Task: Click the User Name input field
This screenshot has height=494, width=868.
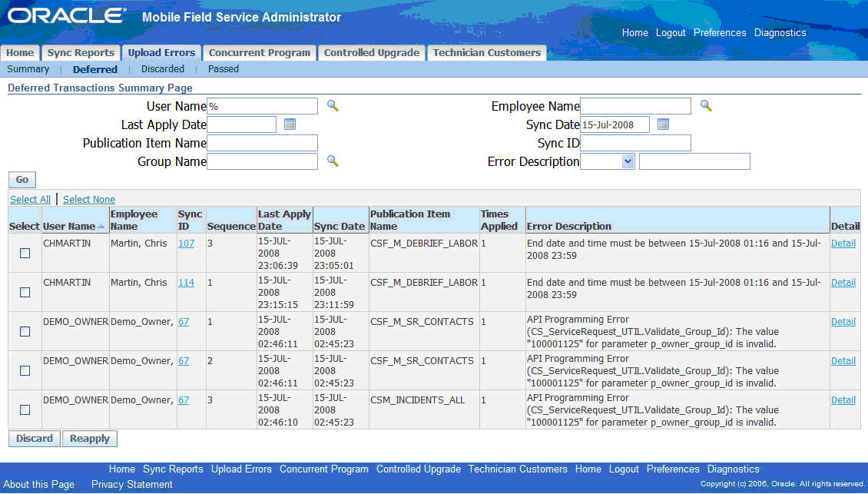Action: (x=263, y=106)
